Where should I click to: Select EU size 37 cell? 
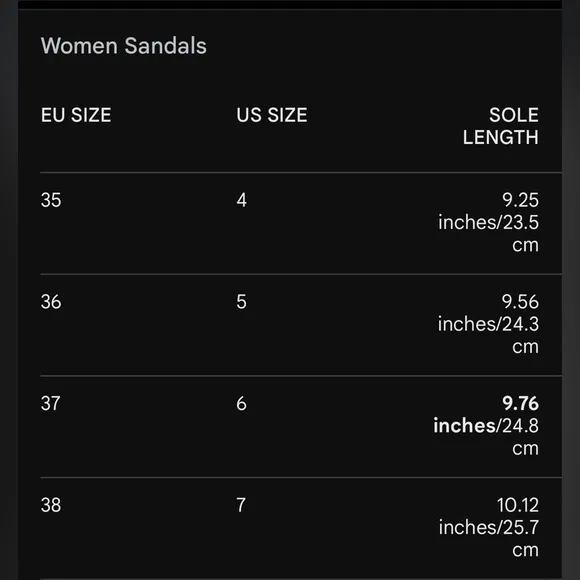pyautogui.click(x=51, y=404)
